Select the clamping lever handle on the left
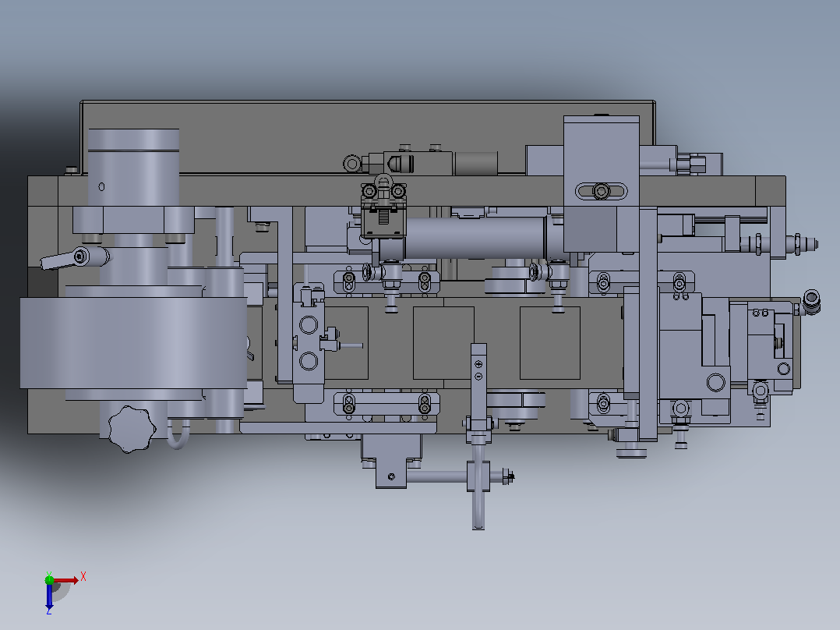The width and height of the screenshot is (840, 630). (75, 258)
